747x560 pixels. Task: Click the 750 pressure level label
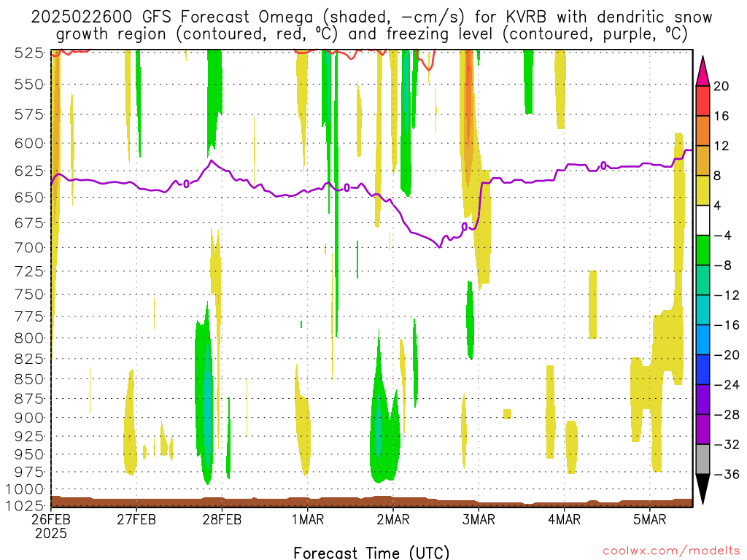tap(29, 294)
